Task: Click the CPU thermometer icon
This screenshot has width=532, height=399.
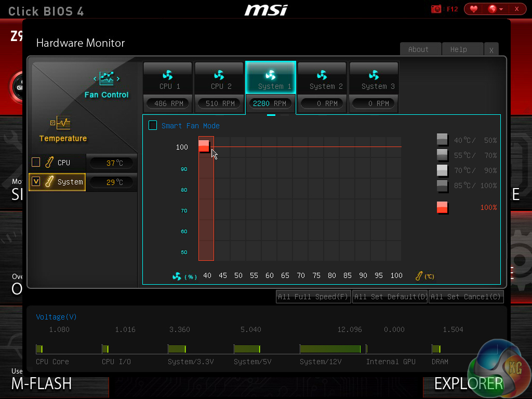Action: 49,163
